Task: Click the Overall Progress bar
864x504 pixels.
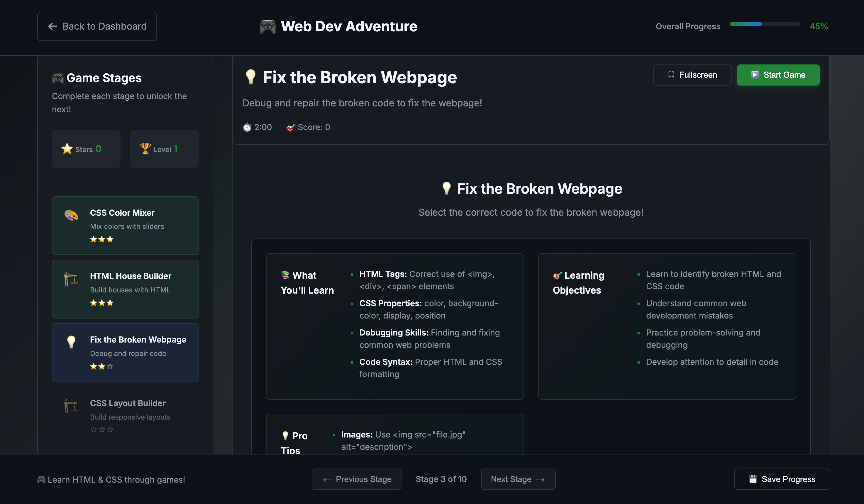Action: [765, 24]
